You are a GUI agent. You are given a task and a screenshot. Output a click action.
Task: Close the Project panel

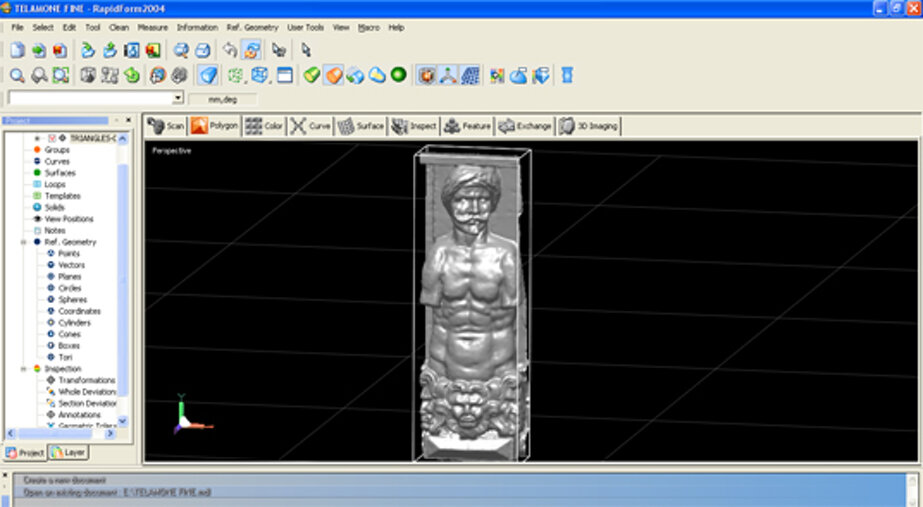[127, 120]
